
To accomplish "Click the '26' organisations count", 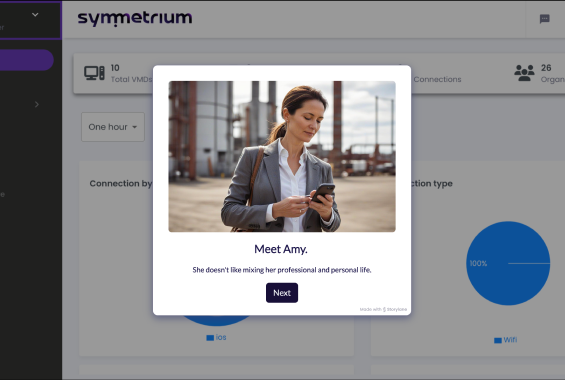I will pyautogui.click(x=546, y=68).
